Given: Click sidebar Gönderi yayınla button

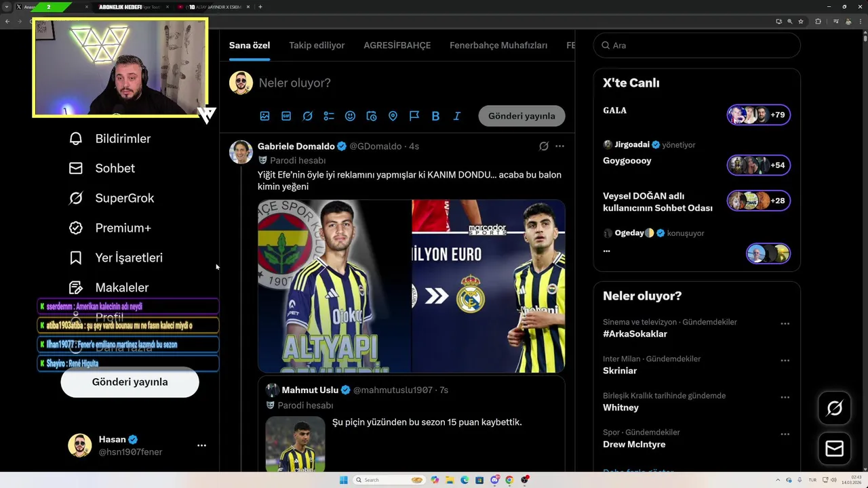Looking at the screenshot, I should 130,382.
